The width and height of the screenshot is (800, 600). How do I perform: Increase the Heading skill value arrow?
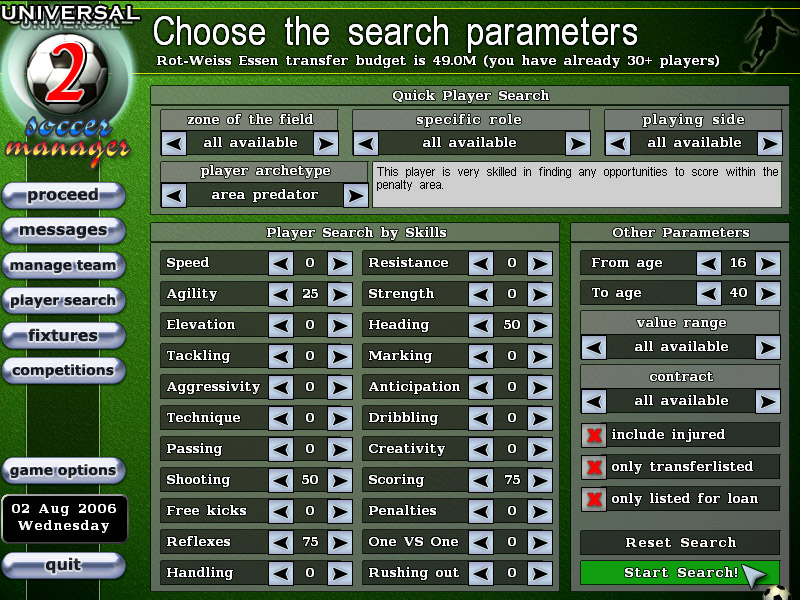[540, 325]
